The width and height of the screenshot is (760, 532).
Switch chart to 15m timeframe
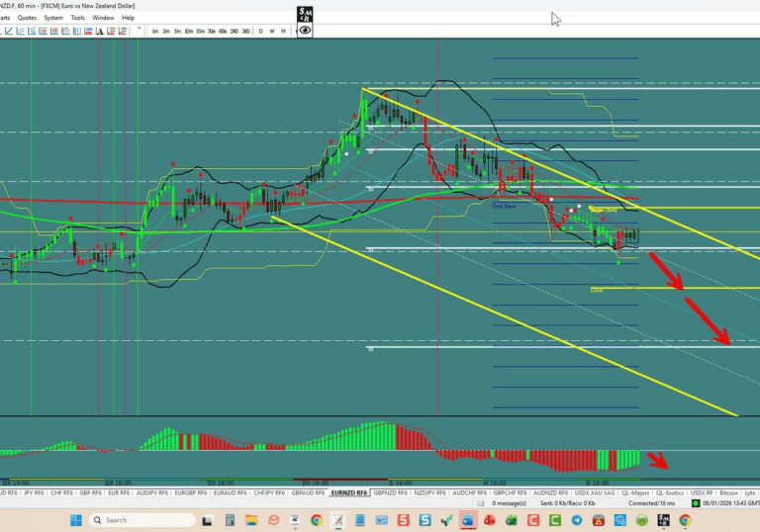click(200, 31)
